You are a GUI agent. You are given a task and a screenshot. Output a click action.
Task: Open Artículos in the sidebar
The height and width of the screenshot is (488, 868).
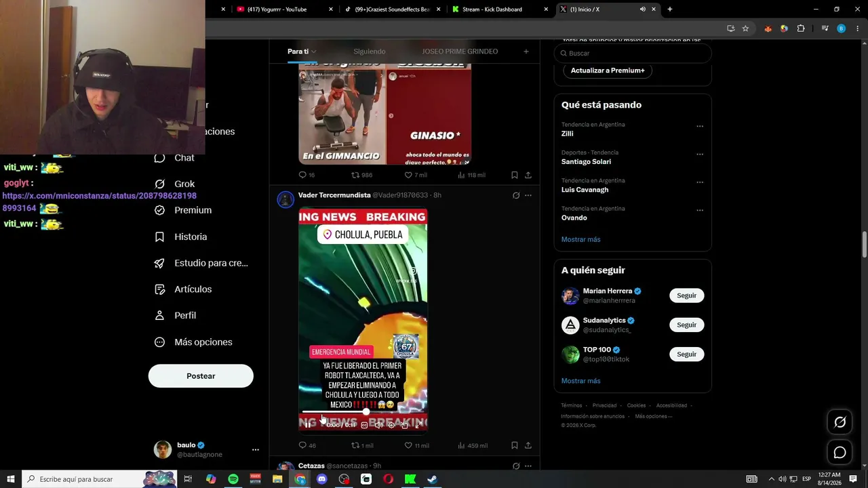[183, 289]
